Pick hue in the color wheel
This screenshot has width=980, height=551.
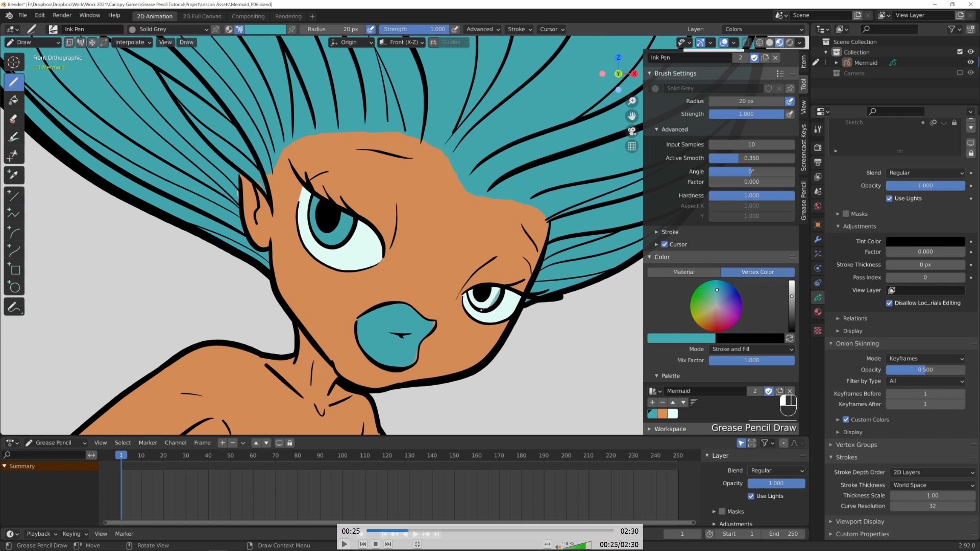[716, 306]
